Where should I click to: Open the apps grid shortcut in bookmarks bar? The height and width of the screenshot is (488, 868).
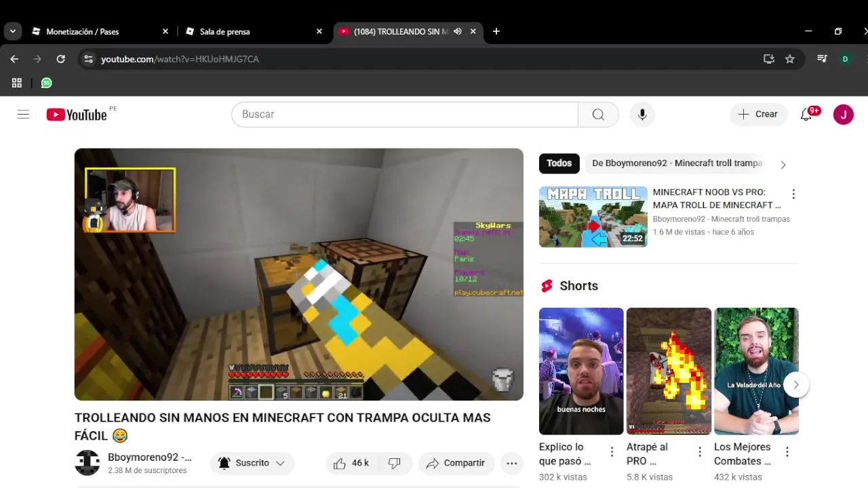coord(17,83)
